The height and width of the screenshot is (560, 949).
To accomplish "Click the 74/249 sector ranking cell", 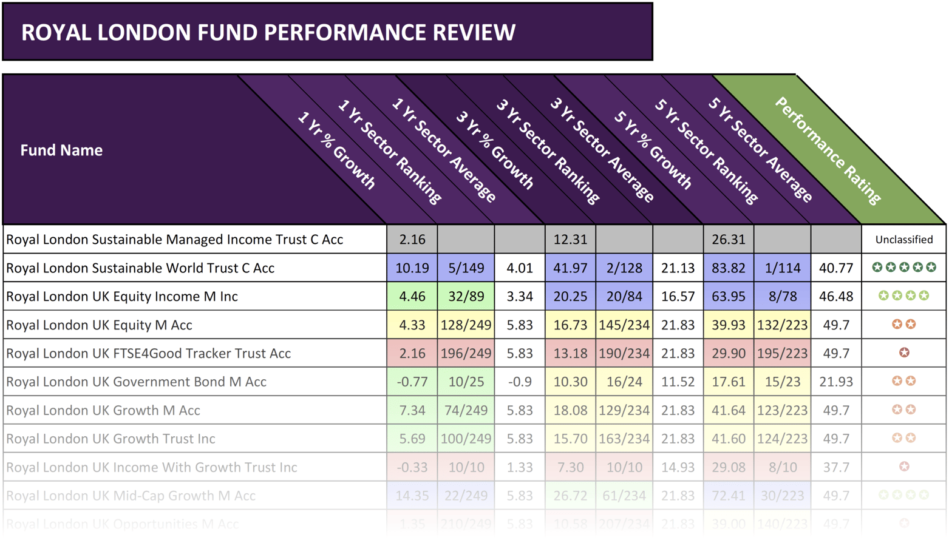I will click(466, 411).
